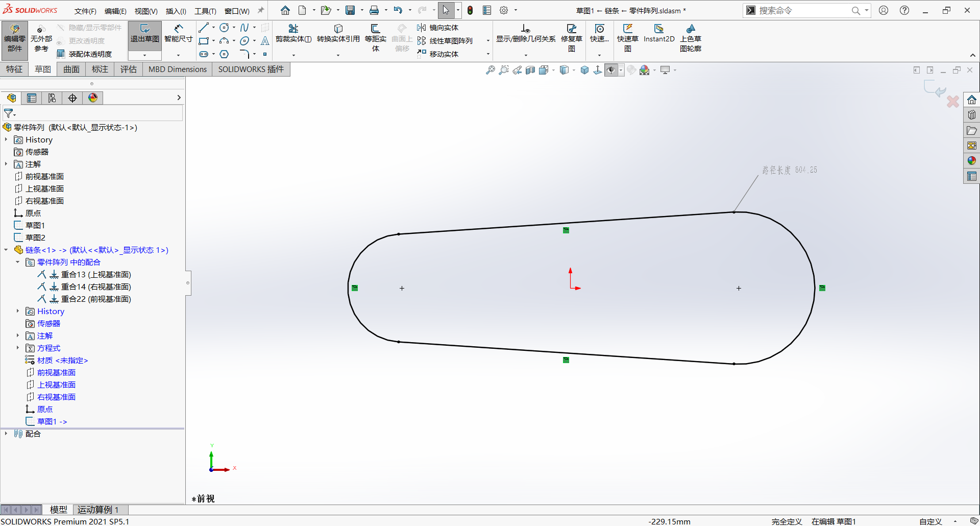
Task: Expand the top-level 注解 folder
Action: coord(6,164)
